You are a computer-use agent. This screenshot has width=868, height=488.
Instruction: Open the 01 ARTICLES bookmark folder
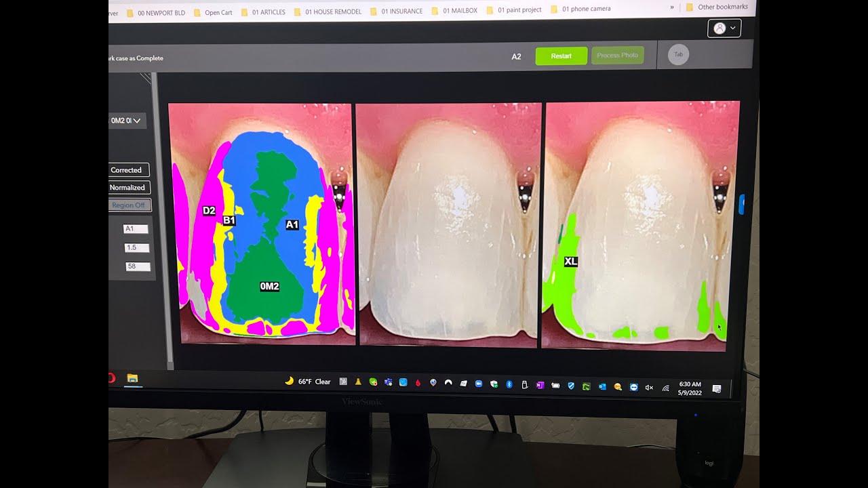[262, 12]
